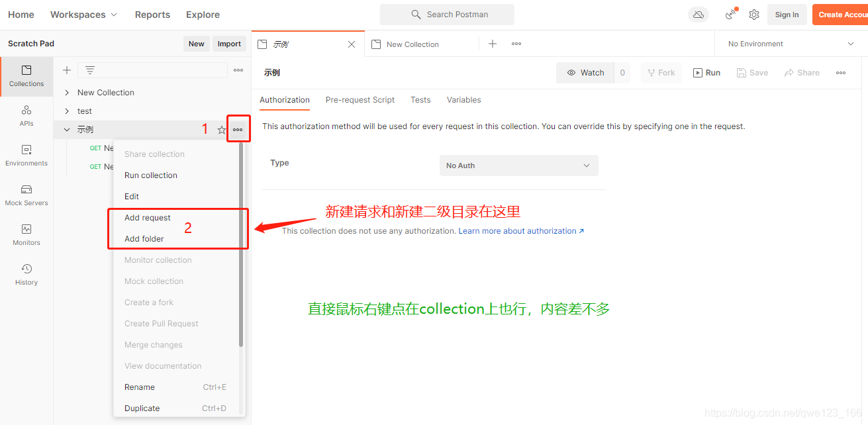Screen dimensions: 868x425
Task: Click the 示例 collection title heading
Action: pyautogui.click(x=272, y=73)
